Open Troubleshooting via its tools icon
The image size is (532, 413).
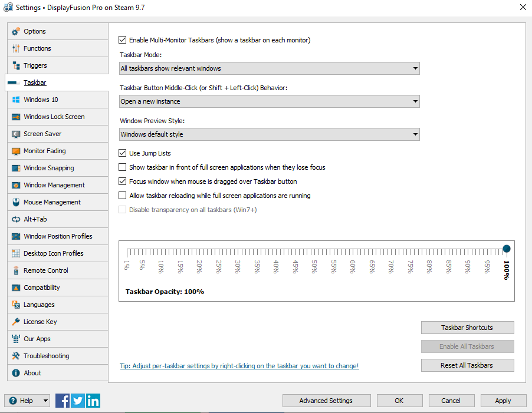(x=15, y=356)
